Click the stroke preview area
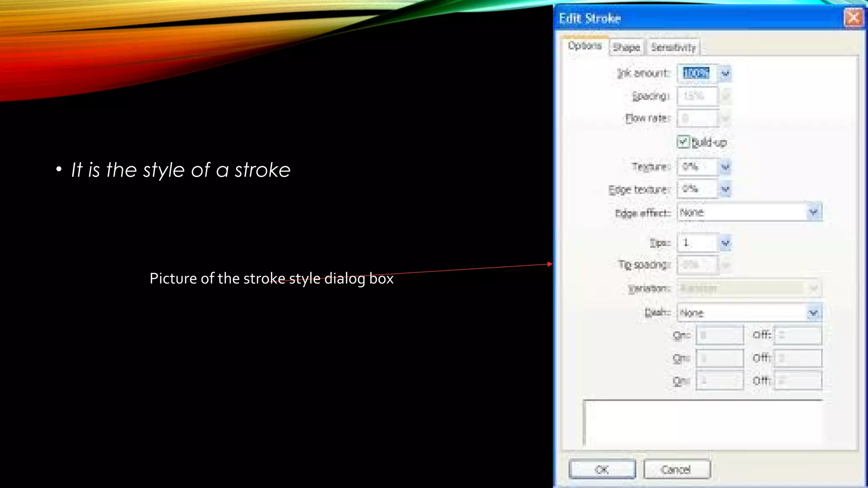 point(703,423)
